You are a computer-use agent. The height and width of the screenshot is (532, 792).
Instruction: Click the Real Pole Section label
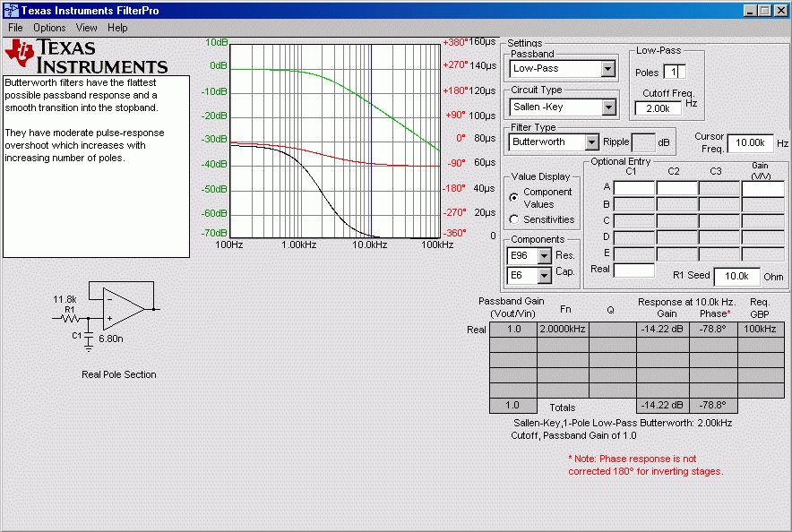118,374
